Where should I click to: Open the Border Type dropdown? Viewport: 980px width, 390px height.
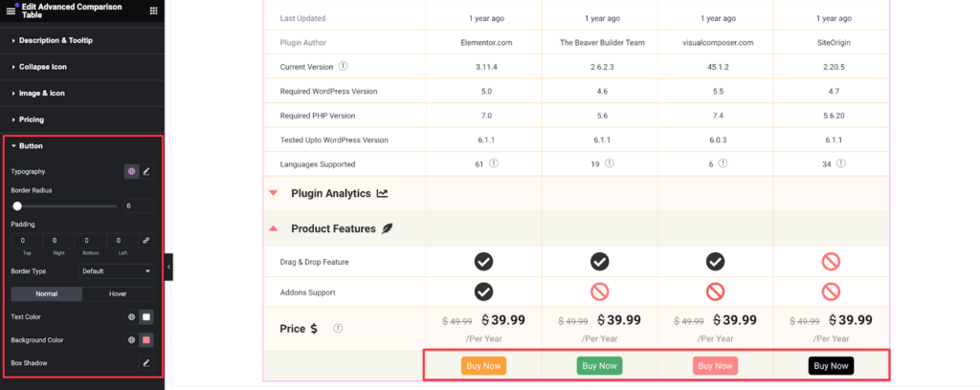point(116,271)
